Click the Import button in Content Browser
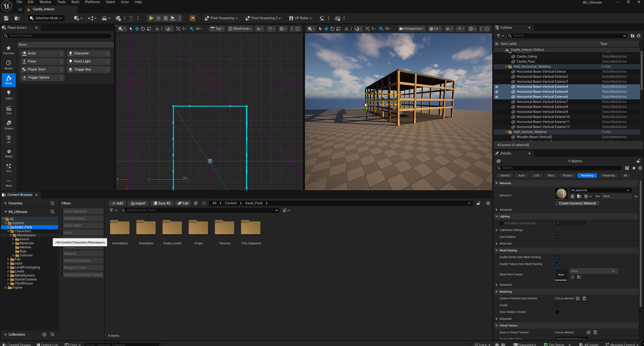Viewport: 644px width, 346px height. coord(138,203)
